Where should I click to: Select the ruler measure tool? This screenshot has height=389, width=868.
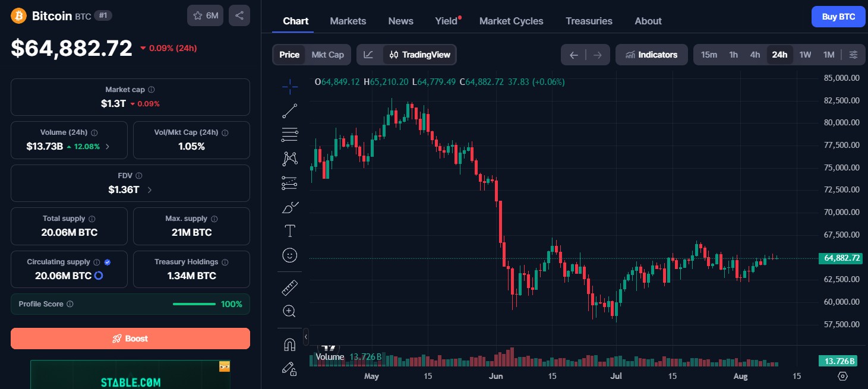290,288
